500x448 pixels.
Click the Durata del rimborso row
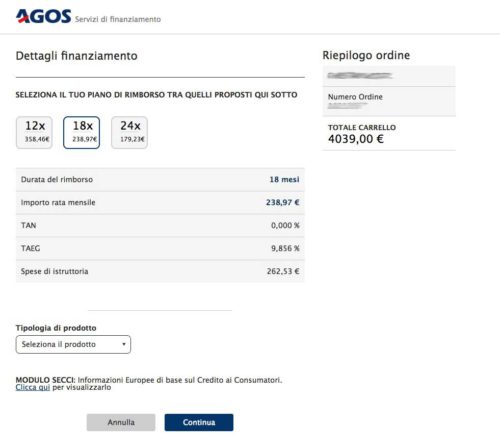coord(160,180)
